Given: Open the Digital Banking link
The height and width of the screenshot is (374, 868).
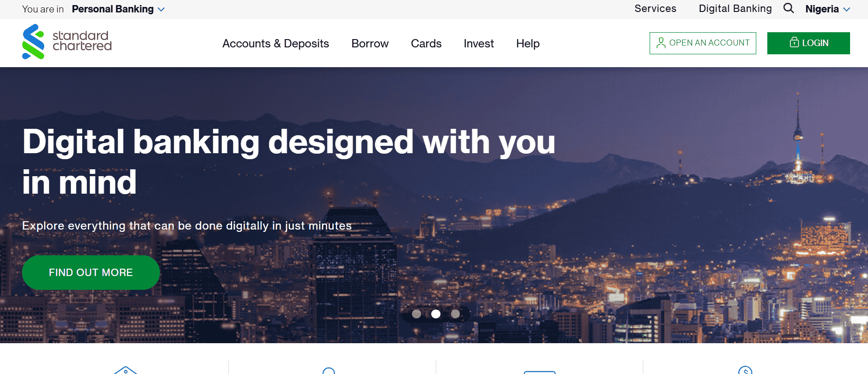Looking at the screenshot, I should point(735,9).
